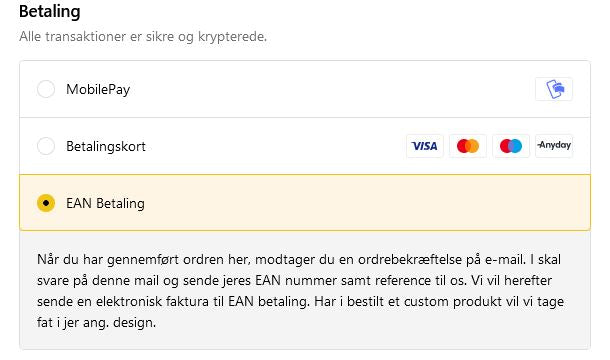The width and height of the screenshot is (610, 360).
Task: Select the MobilePay radio button
Action: tap(46, 89)
